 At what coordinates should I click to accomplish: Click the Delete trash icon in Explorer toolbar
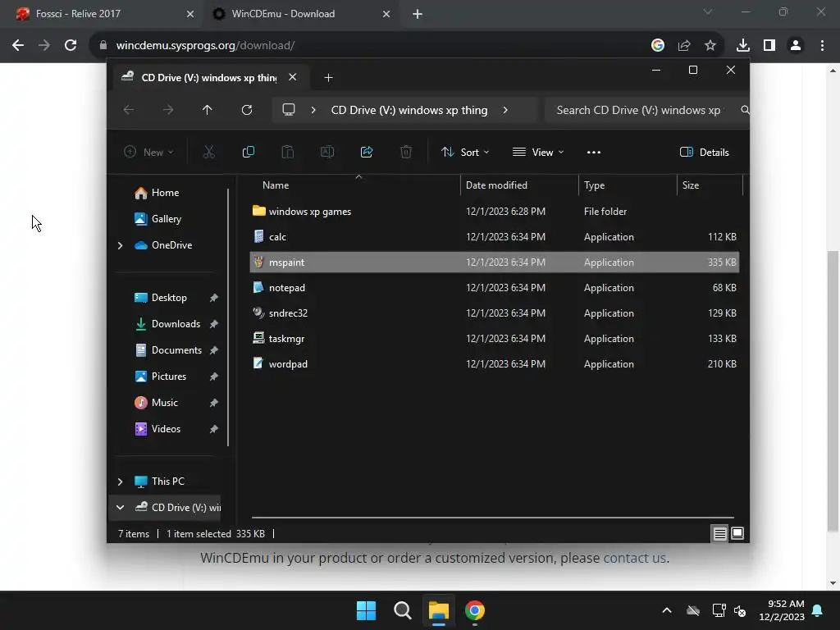(406, 152)
